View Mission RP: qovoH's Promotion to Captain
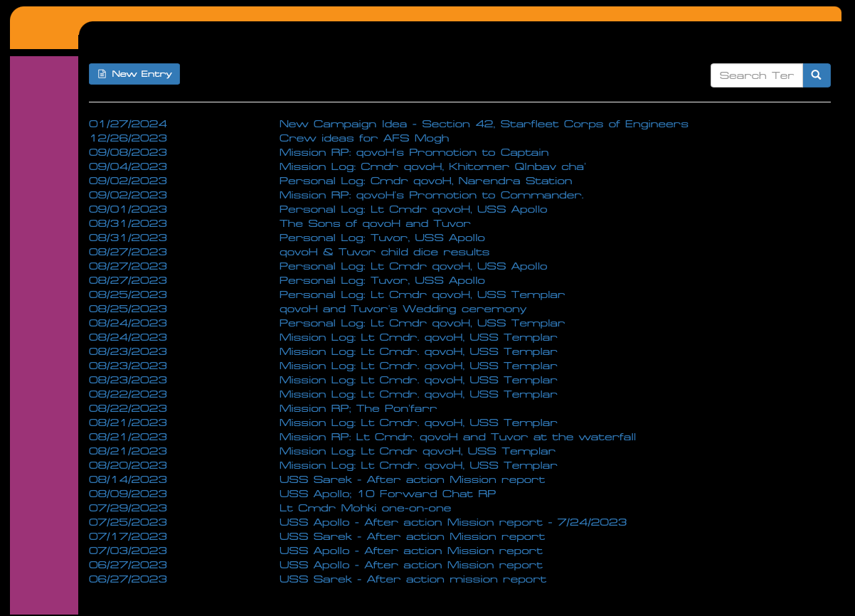Screen dimensions: 855x616 click(x=413, y=152)
